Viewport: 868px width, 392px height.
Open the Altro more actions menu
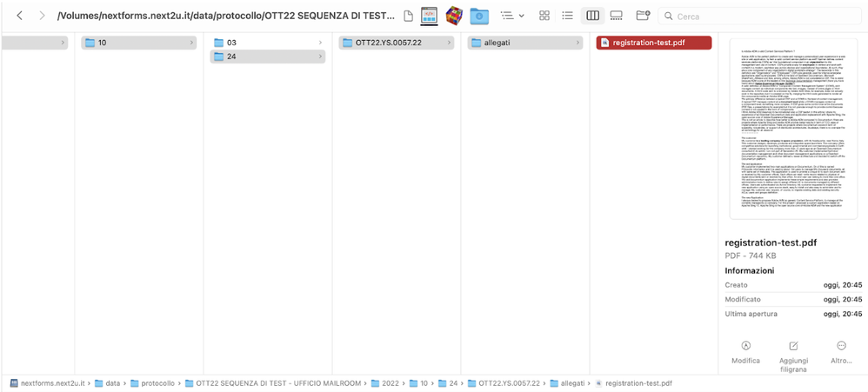[x=841, y=345]
